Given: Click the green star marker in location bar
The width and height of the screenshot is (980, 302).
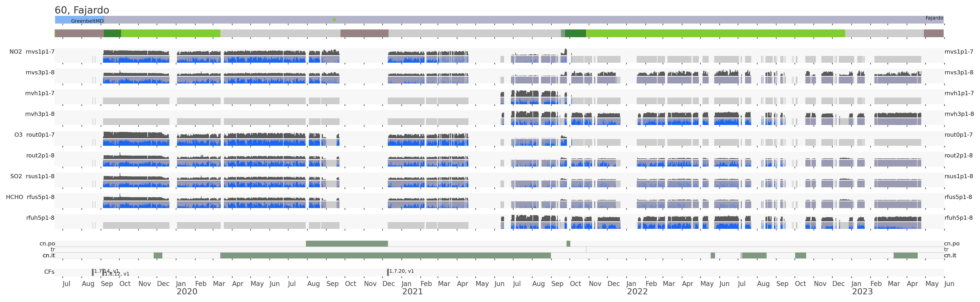Looking at the screenshot, I should [334, 19].
